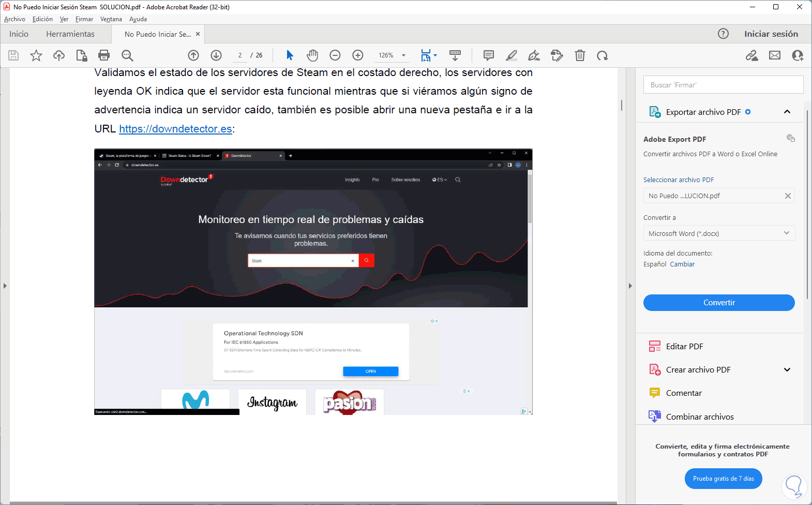Click the document vertical scrollbar thumb

(621, 105)
